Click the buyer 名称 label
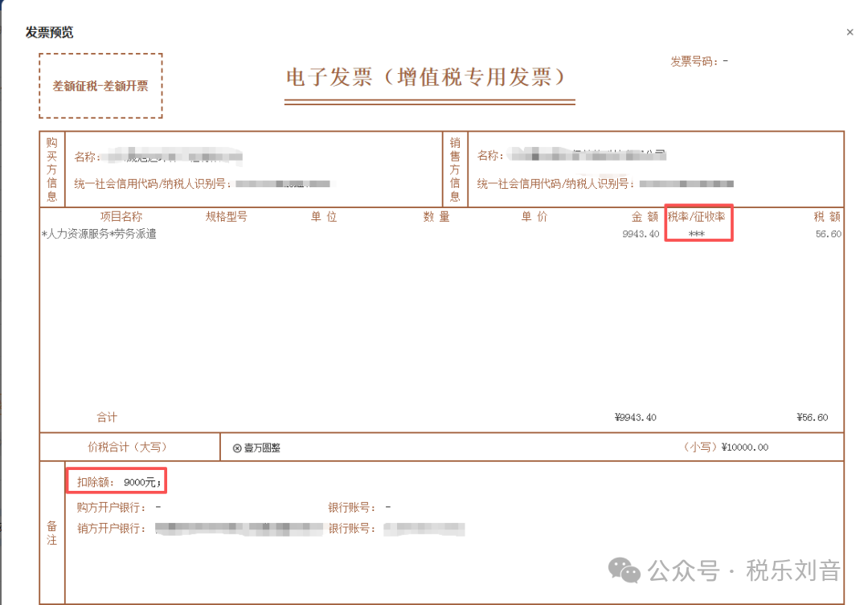868x605 pixels. [x=88, y=157]
